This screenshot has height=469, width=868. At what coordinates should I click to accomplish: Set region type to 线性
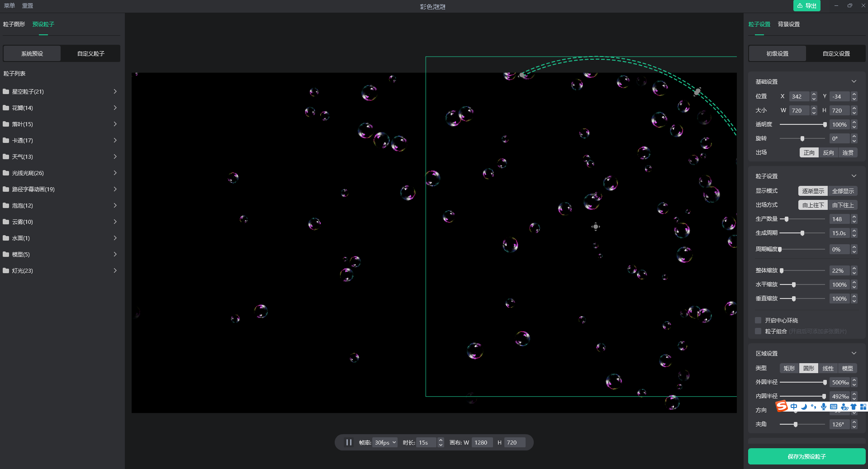point(828,368)
